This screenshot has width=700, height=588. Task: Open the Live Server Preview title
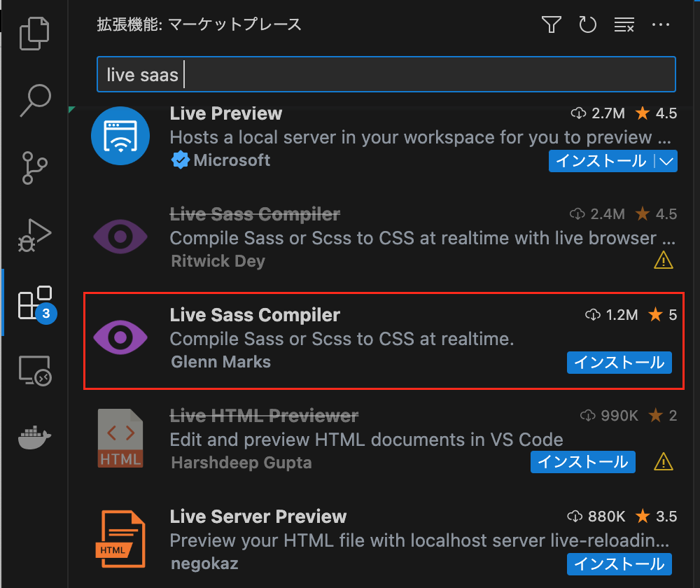(x=258, y=517)
